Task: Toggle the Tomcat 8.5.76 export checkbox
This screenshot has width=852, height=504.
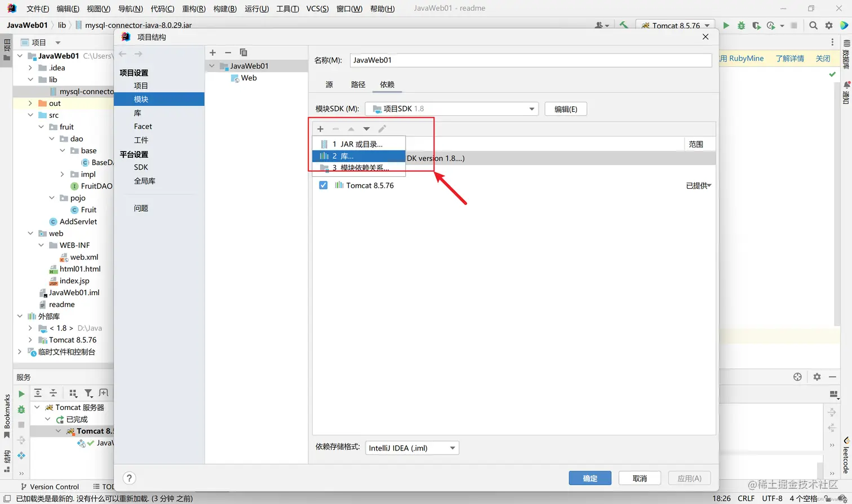Action: click(x=323, y=185)
